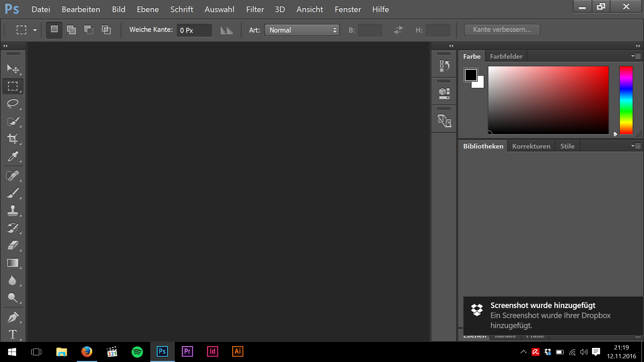This screenshot has height=362, width=644.
Task: Open the tool preset picker arrow
Action: [x=35, y=30]
